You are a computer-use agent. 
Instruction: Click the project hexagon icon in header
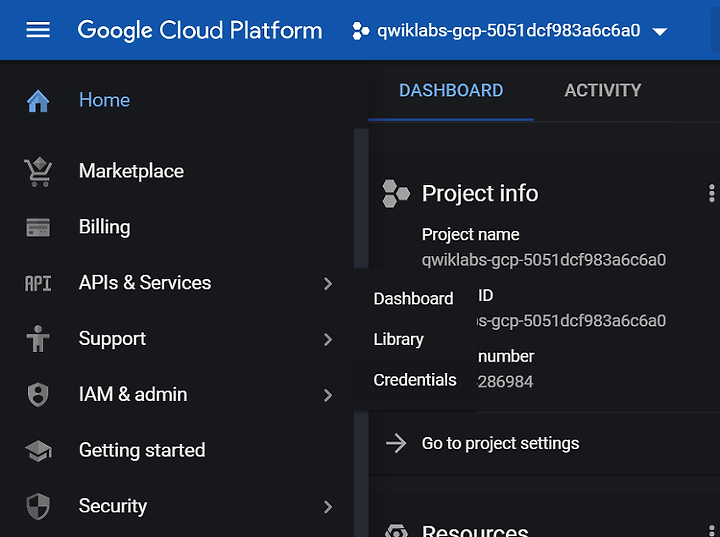point(360,31)
